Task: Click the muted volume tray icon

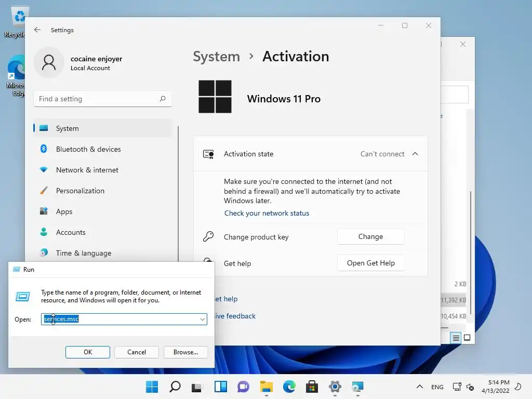Action: pos(470,387)
